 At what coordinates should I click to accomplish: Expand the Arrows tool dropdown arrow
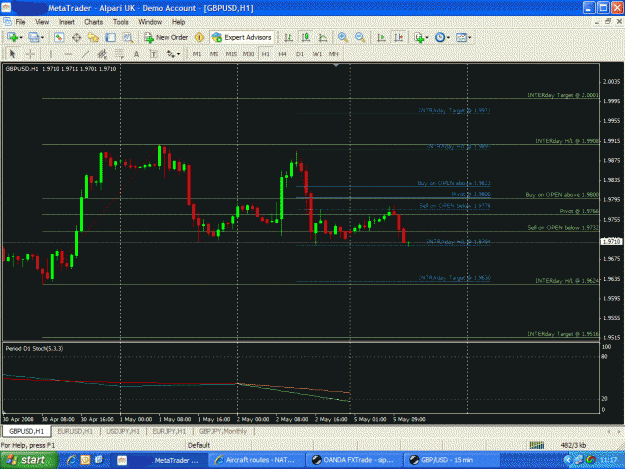pyautogui.click(x=178, y=54)
